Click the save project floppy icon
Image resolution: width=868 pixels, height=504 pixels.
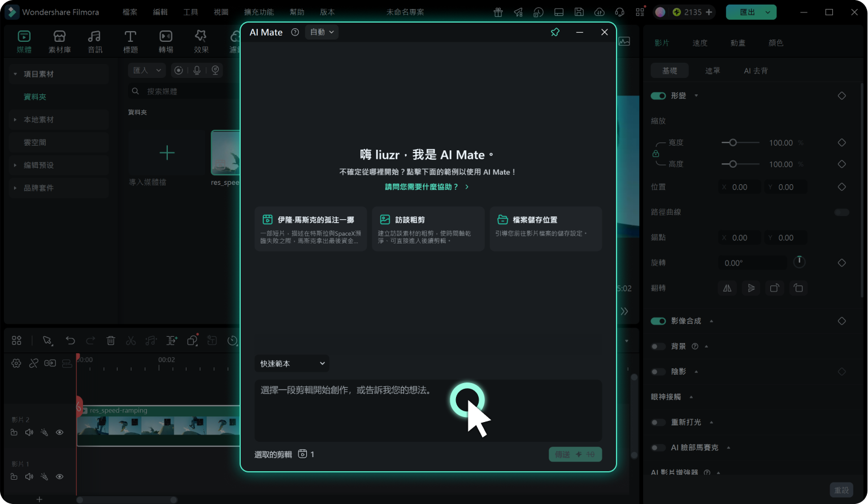pyautogui.click(x=579, y=12)
